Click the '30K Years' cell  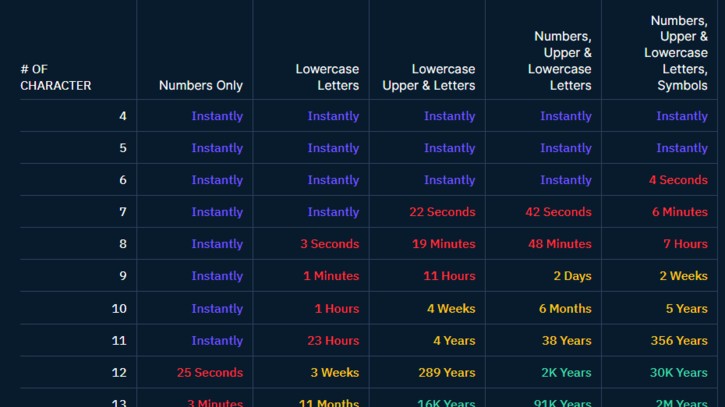click(x=678, y=373)
